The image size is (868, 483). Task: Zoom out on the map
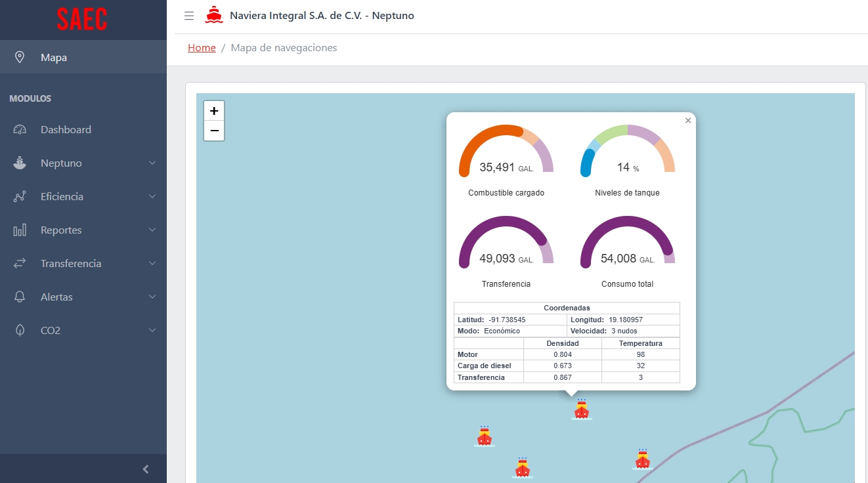point(214,131)
